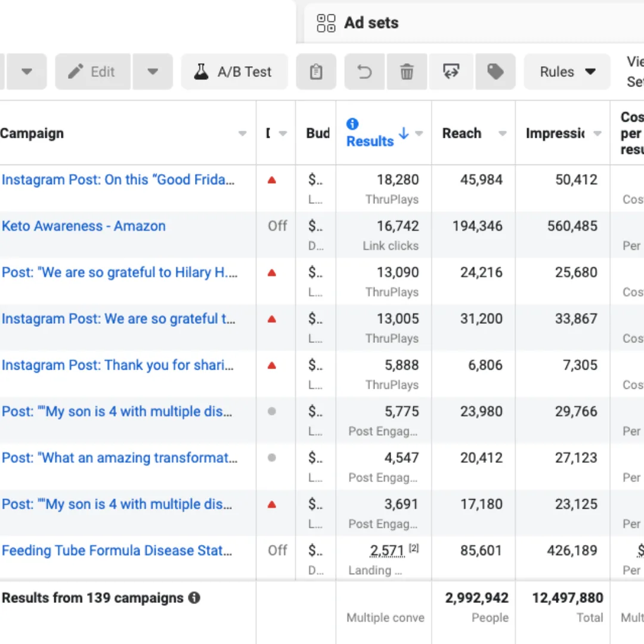Enable the Keto Awareness - Amazon campaign toggle
The image size is (644, 644).
[x=276, y=226]
